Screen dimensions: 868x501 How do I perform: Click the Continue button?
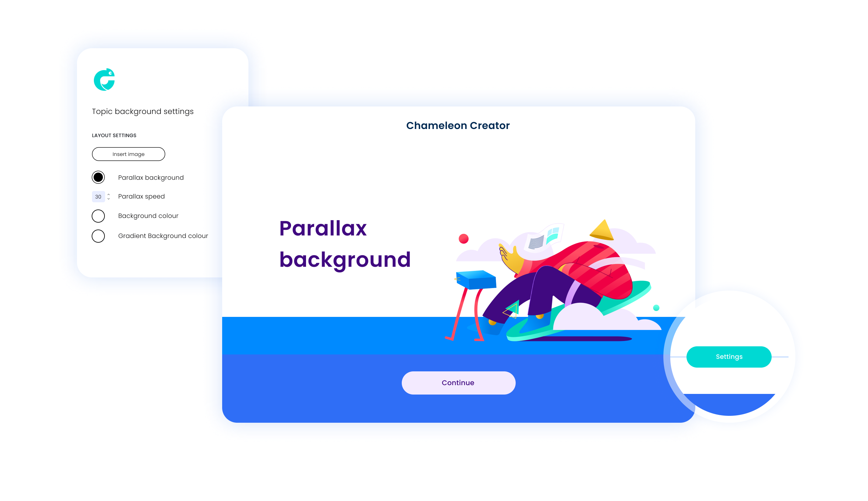pos(458,382)
